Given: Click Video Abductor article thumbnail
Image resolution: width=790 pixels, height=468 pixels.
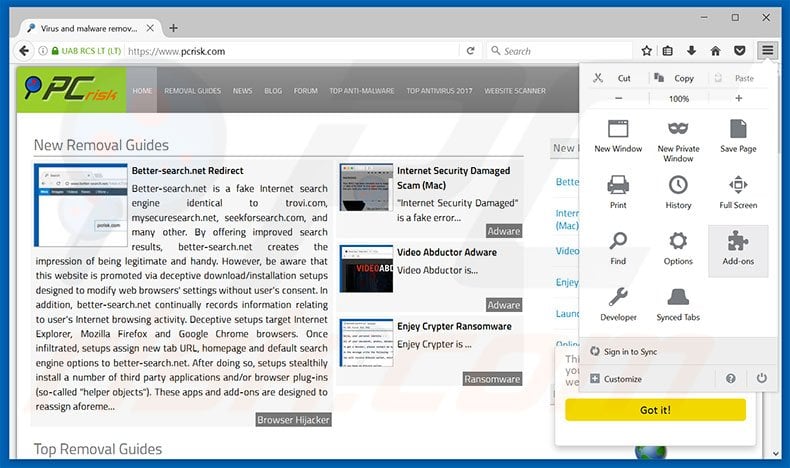Looking at the screenshot, I should [366, 269].
